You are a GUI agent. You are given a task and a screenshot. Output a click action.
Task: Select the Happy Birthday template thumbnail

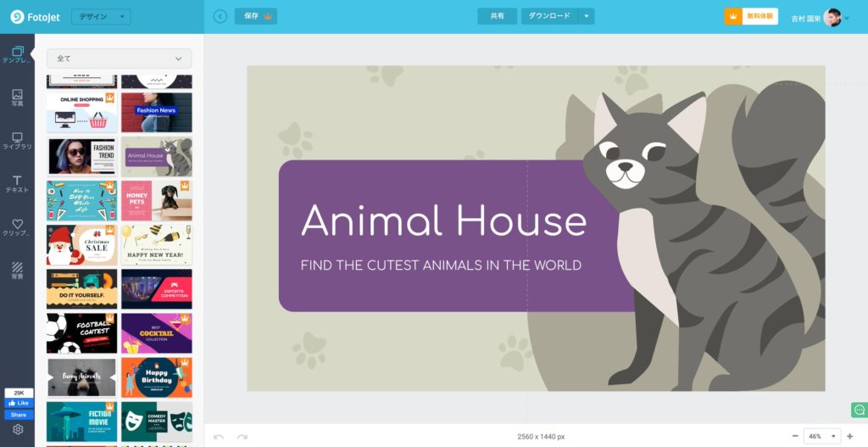click(x=156, y=377)
